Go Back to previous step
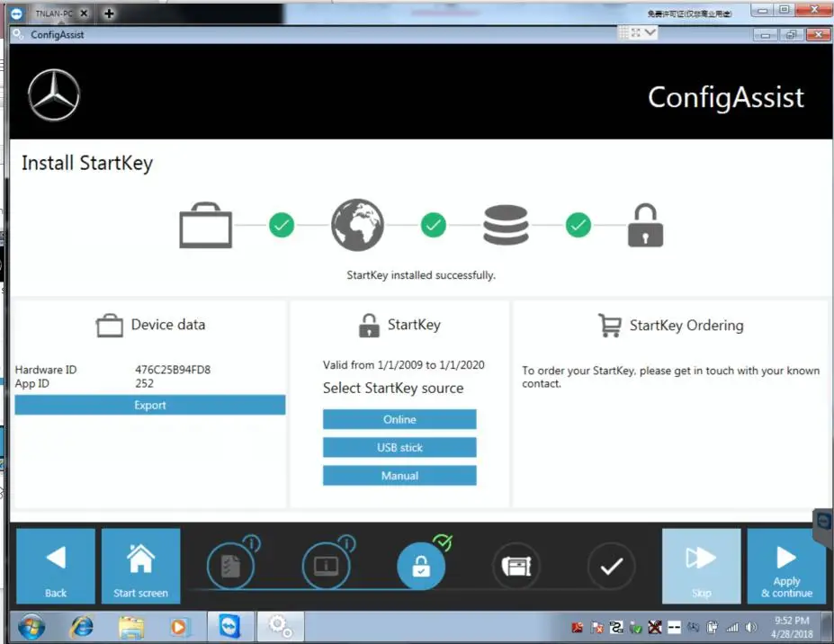Image resolution: width=834 pixels, height=644 pixels. pyautogui.click(x=56, y=566)
